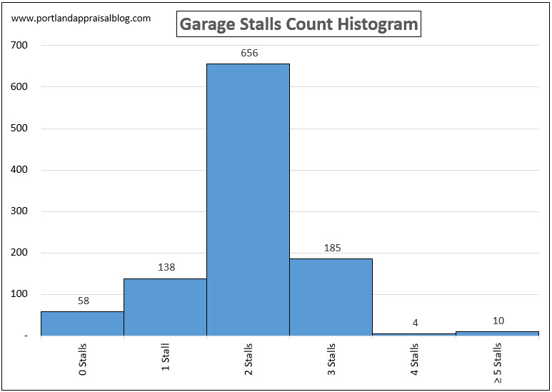Select the "0 Stalls" x-axis label
This screenshot has height=392, width=552.
[x=84, y=360]
